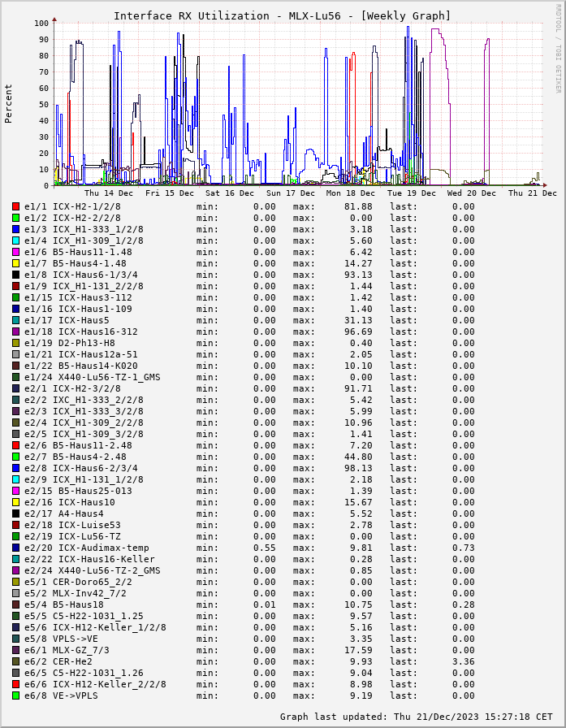Click the yellow swatch for e2/16 ICX-Haus10
566x728 pixels.
15,502
